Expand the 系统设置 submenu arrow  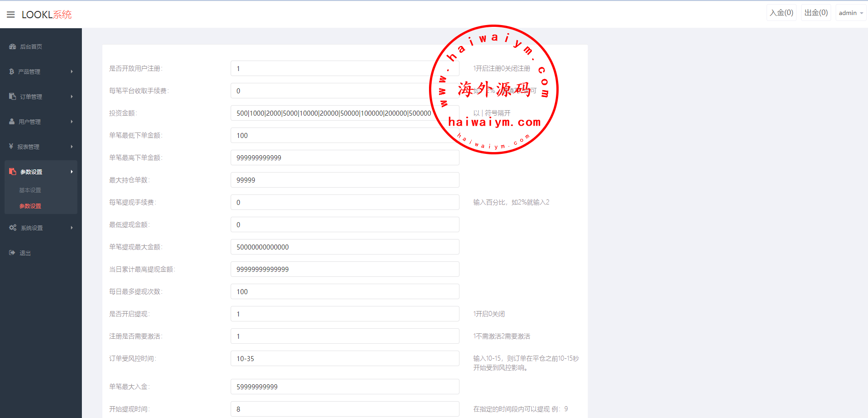coord(72,228)
